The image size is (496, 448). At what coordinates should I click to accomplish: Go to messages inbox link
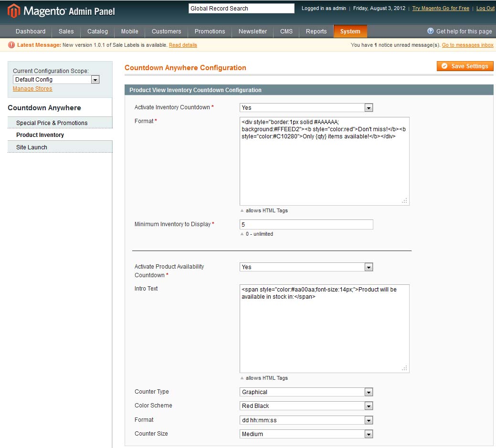(x=467, y=45)
